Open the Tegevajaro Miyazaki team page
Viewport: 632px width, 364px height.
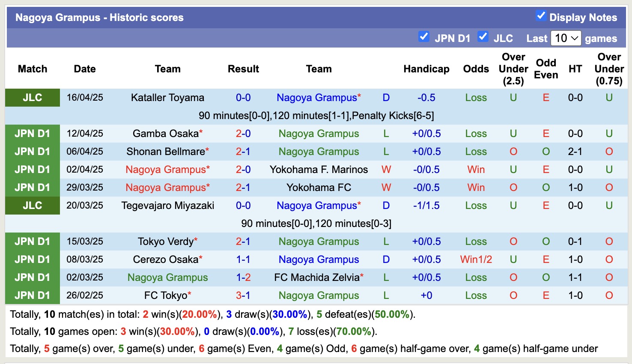coord(167,206)
